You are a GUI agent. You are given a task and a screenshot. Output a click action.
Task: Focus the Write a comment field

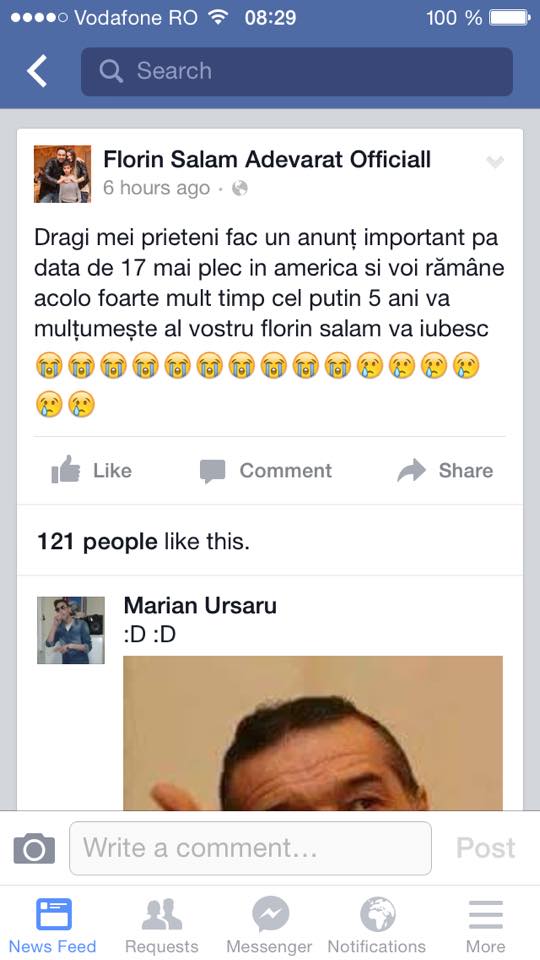(x=250, y=848)
